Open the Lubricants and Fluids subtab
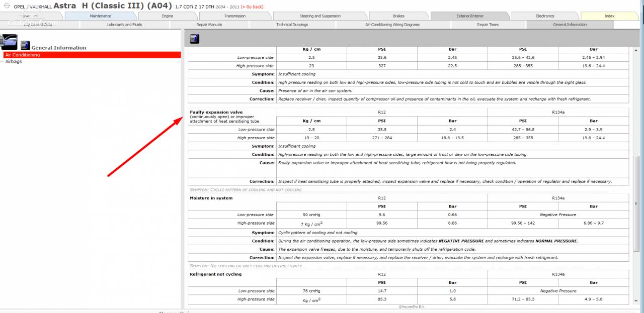Image resolution: width=644 pixels, height=313 pixels. (124, 25)
